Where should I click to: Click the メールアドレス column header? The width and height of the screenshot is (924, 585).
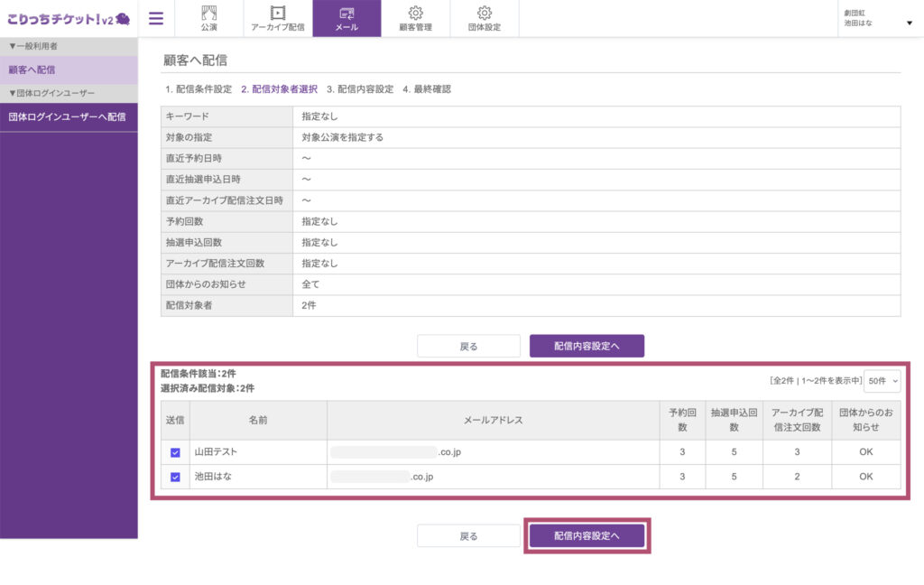click(493, 420)
